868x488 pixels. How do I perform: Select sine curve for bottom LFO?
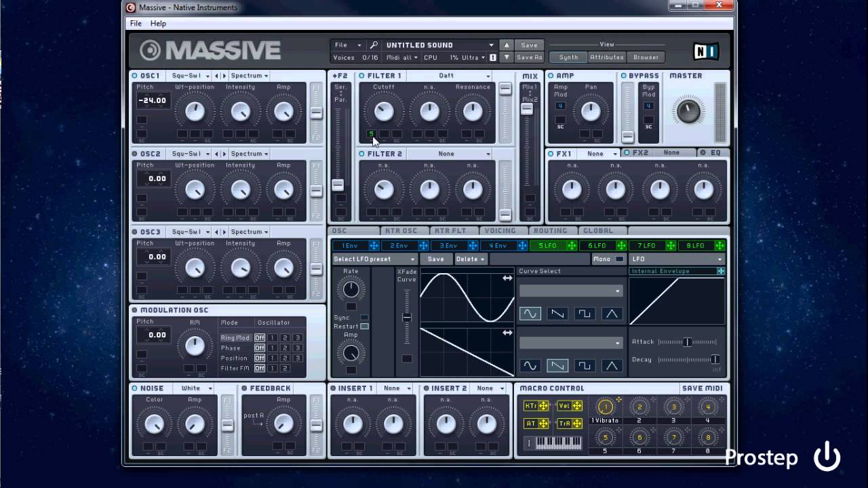coord(530,366)
